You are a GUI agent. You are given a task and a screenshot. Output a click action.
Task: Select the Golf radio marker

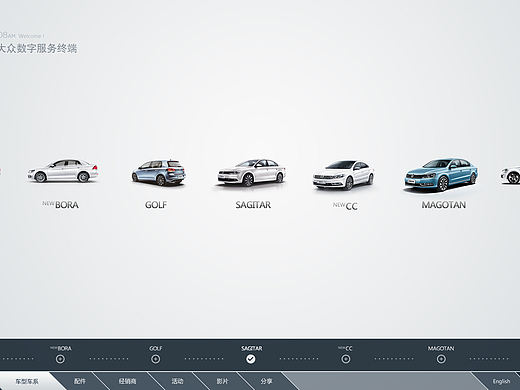tap(155, 359)
